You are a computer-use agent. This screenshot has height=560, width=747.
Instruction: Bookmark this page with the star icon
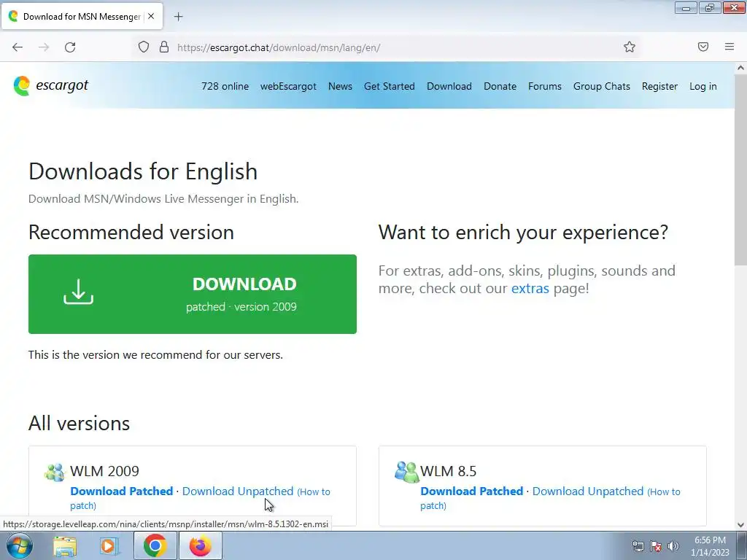coord(630,47)
